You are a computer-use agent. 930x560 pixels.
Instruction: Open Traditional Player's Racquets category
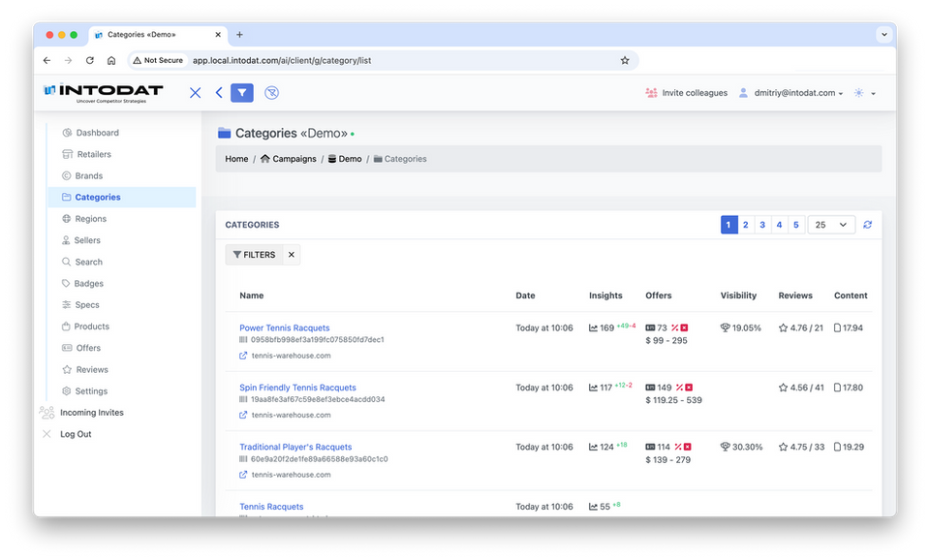(x=295, y=448)
